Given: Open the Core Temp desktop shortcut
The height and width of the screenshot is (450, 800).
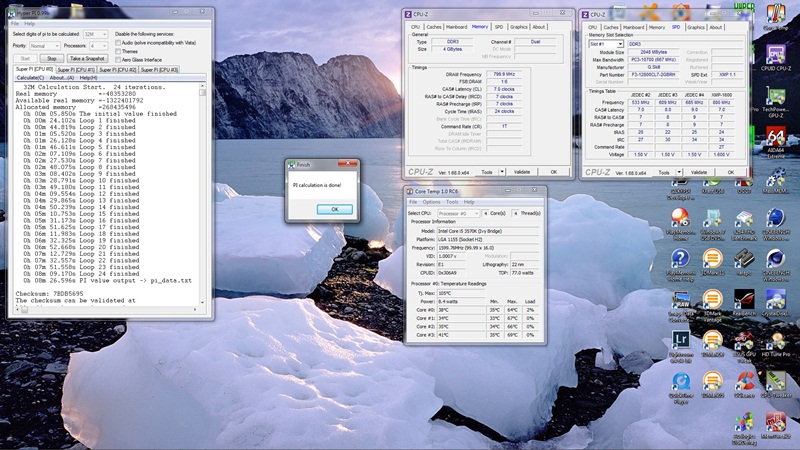Looking at the screenshot, I should [x=776, y=17].
